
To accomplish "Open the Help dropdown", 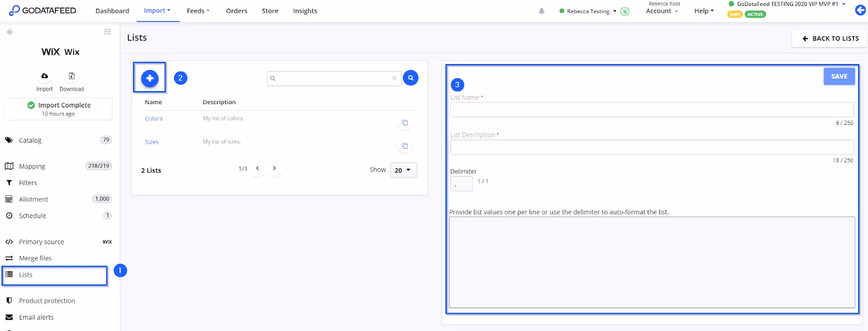I will pos(704,11).
